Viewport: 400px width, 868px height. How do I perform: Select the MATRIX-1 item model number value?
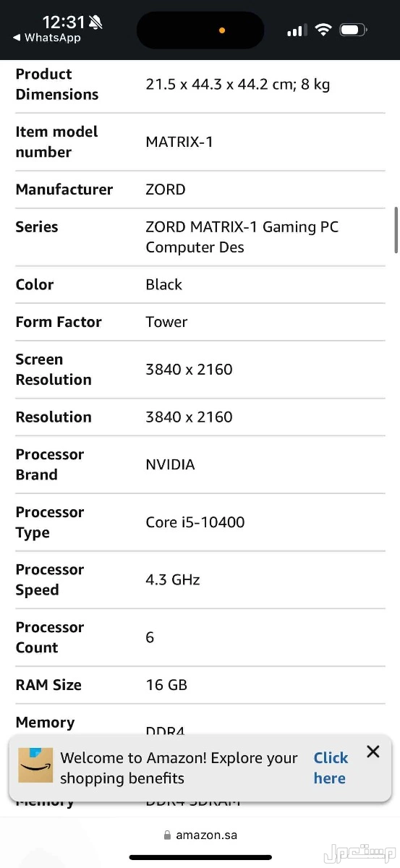179,142
